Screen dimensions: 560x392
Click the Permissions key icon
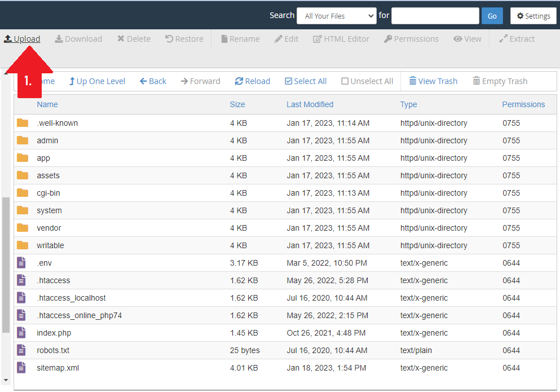pyautogui.click(x=388, y=39)
